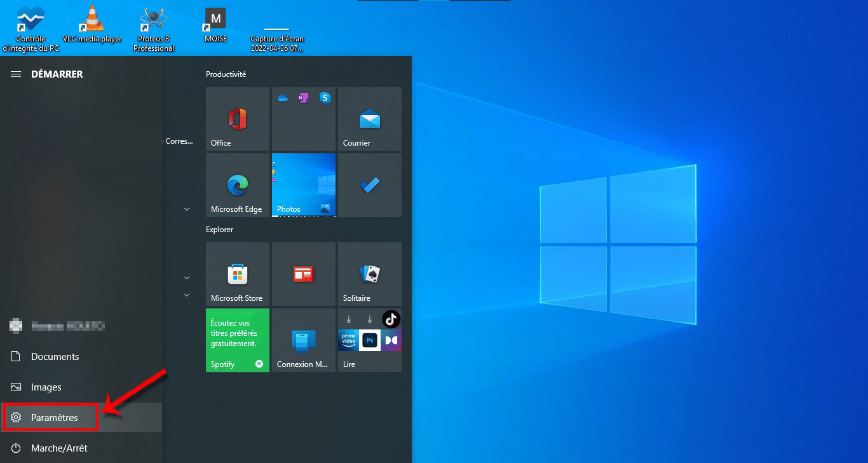Launch the Solitaire tile
The width and height of the screenshot is (868, 463).
[x=370, y=274]
